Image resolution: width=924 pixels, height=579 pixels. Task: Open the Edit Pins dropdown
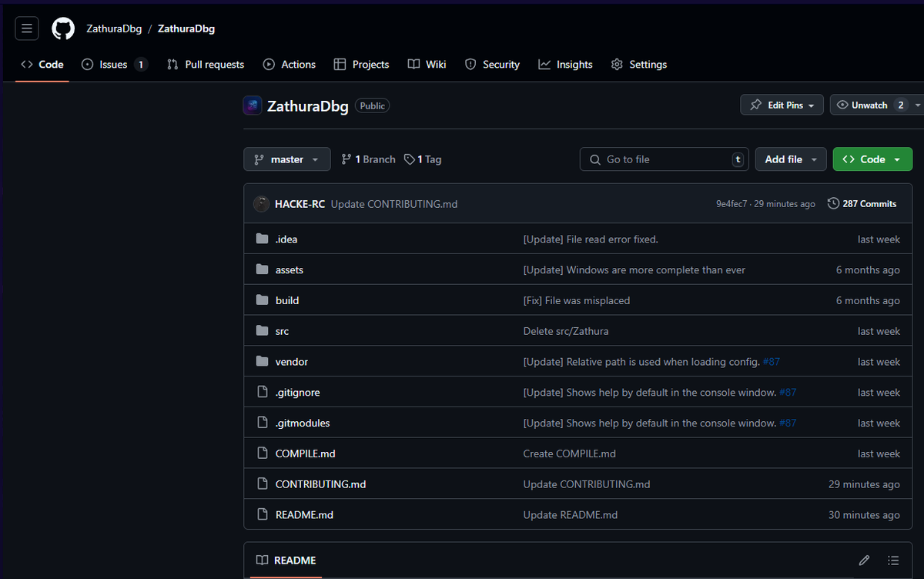tap(782, 104)
